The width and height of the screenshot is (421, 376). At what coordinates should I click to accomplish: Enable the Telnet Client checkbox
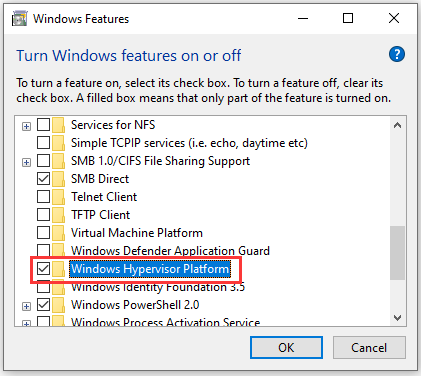(x=43, y=197)
